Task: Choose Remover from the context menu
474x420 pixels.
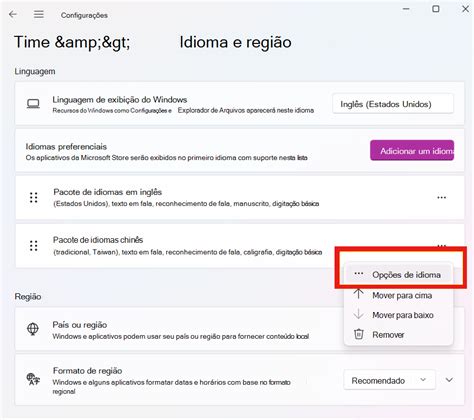Action: (x=398, y=335)
